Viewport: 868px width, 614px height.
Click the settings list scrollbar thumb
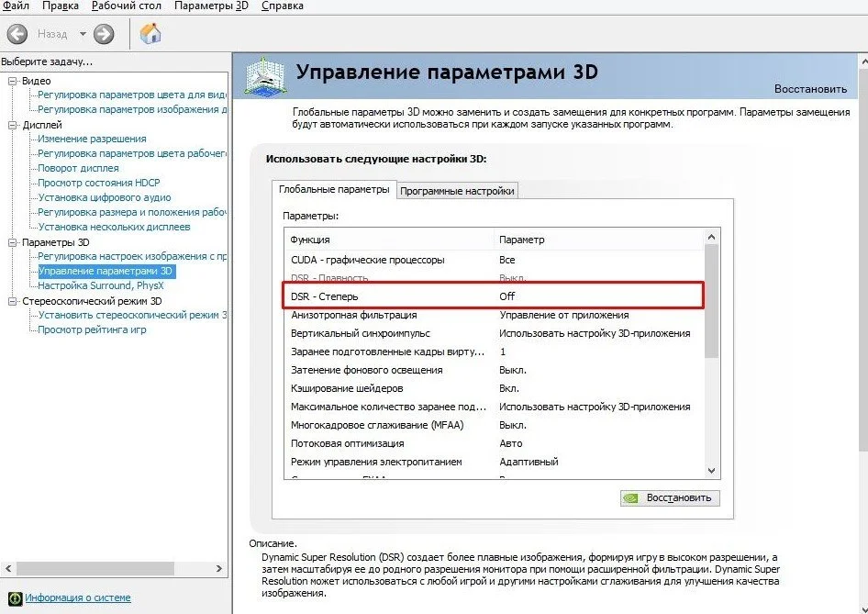(x=712, y=301)
